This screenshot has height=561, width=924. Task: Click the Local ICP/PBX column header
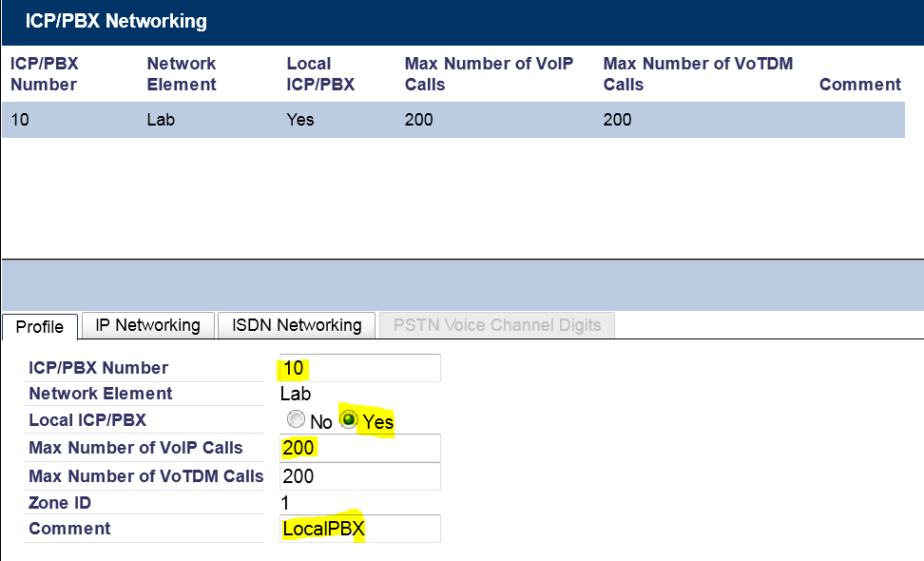click(x=320, y=74)
